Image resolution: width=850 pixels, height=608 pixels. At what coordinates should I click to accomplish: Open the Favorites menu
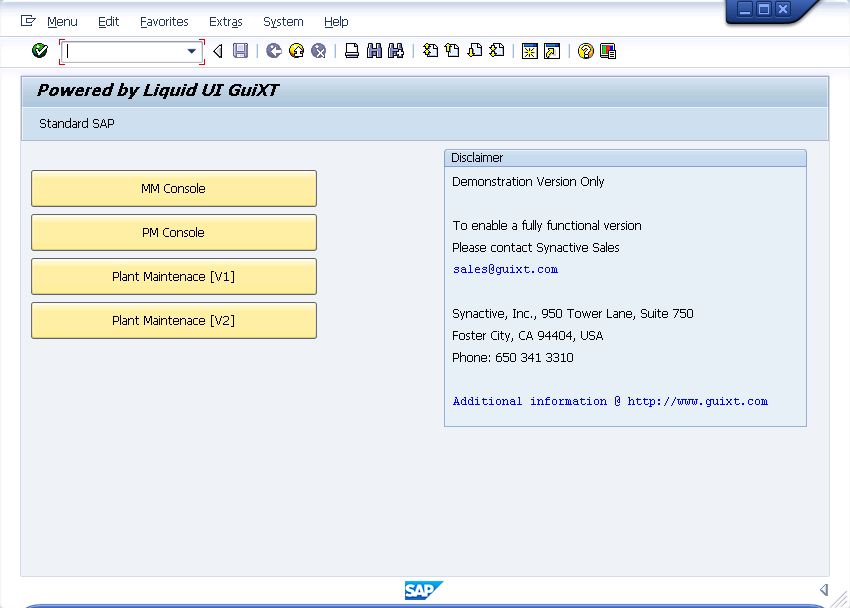click(164, 22)
